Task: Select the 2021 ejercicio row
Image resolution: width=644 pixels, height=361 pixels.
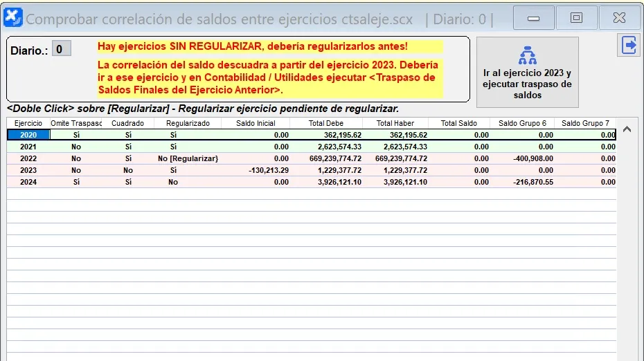Action: click(x=28, y=147)
